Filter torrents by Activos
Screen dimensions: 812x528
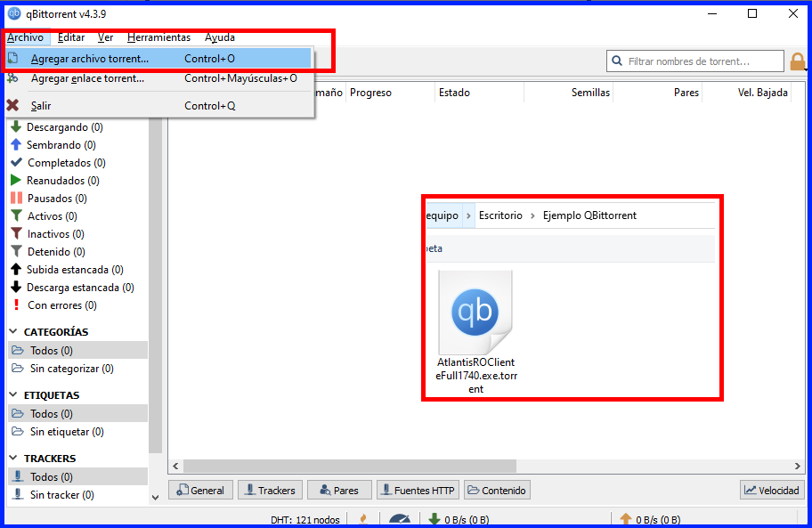click(44, 215)
